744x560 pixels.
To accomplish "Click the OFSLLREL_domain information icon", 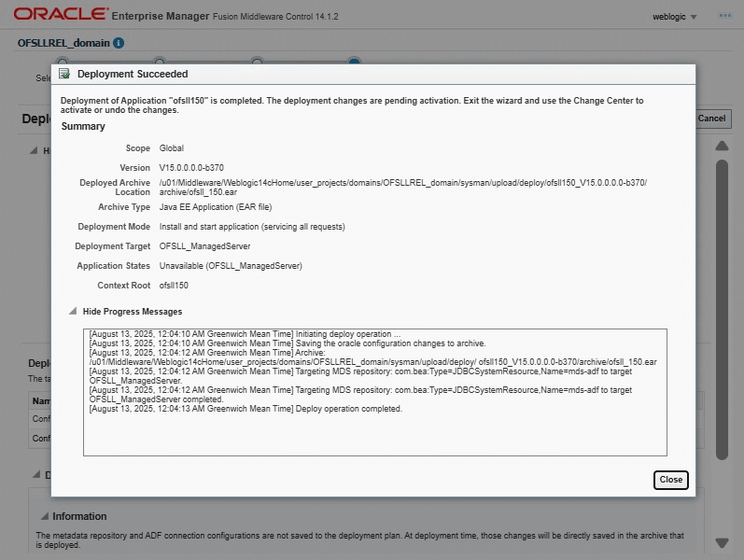I will coord(119,43).
